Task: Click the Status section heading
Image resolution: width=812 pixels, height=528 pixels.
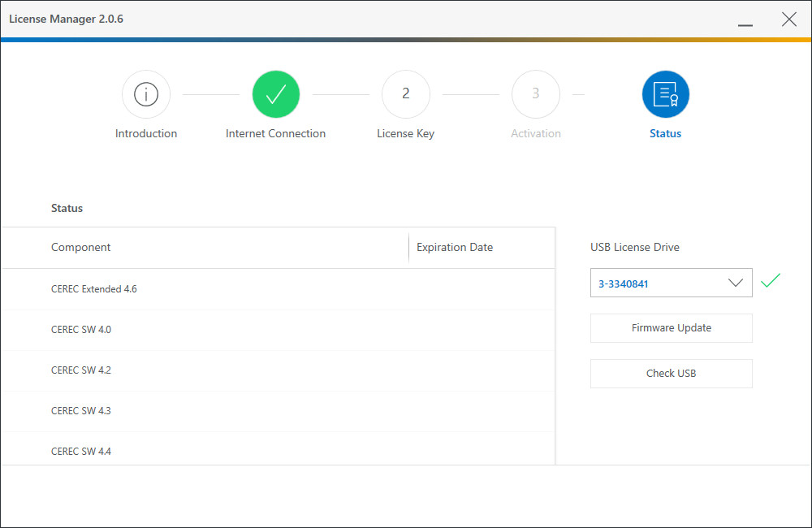Action: (67, 208)
